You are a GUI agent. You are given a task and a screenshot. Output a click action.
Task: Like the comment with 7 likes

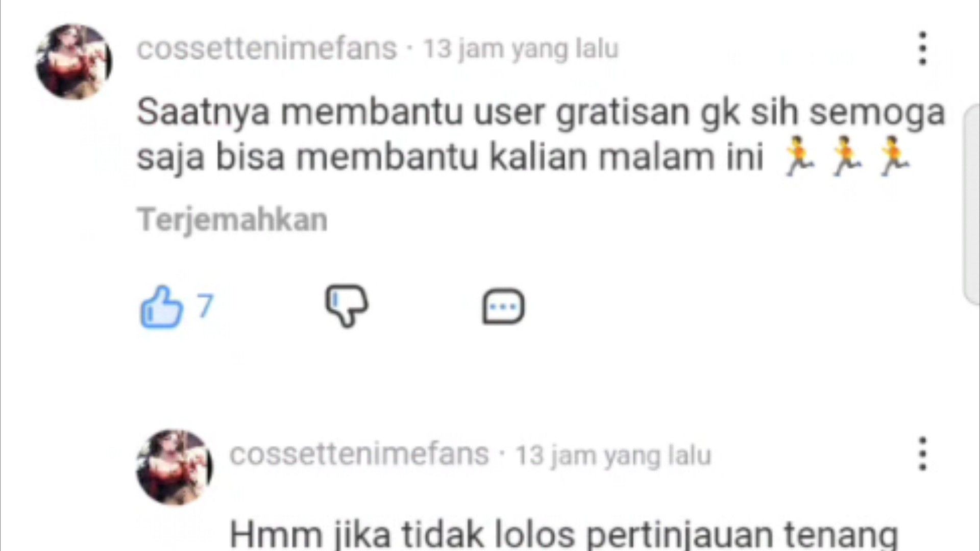point(161,306)
